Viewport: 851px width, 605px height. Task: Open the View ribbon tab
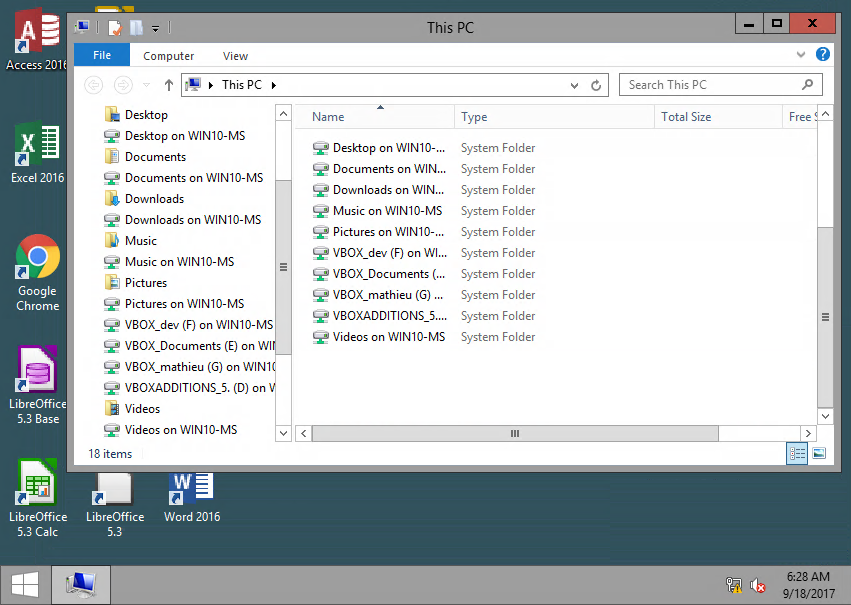point(234,56)
